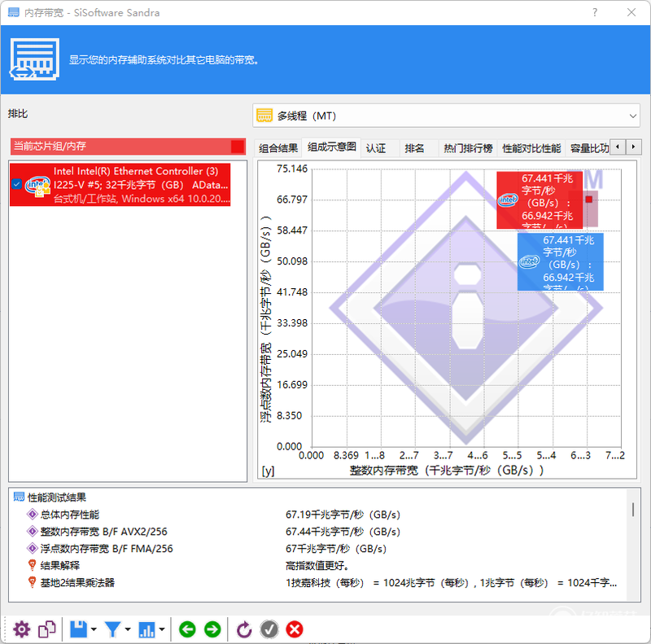Click the 高指数值更好 text
Screen dimensions: 651x644
(x=317, y=565)
